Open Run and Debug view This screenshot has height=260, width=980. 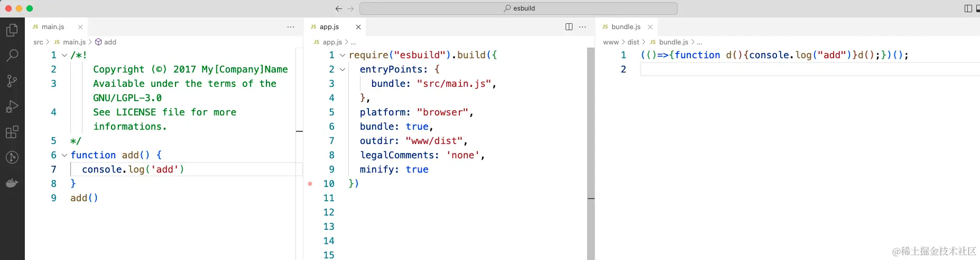(12, 106)
